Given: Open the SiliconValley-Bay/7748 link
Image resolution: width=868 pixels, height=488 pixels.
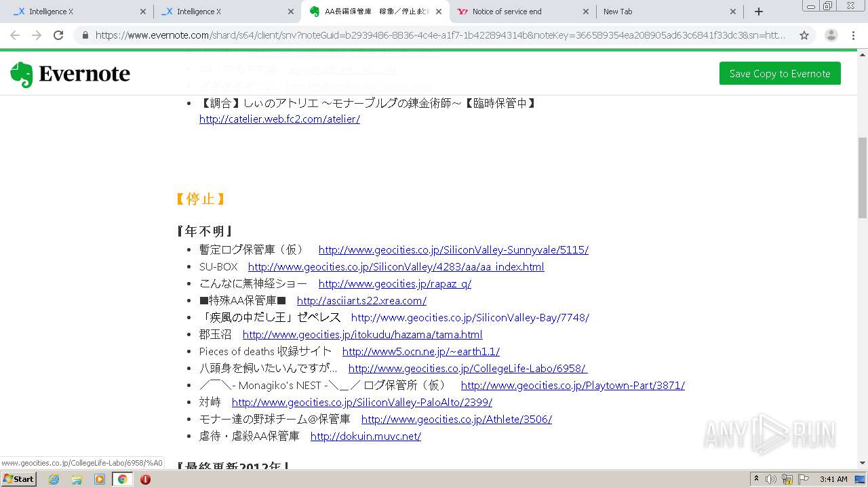Looking at the screenshot, I should (x=470, y=317).
